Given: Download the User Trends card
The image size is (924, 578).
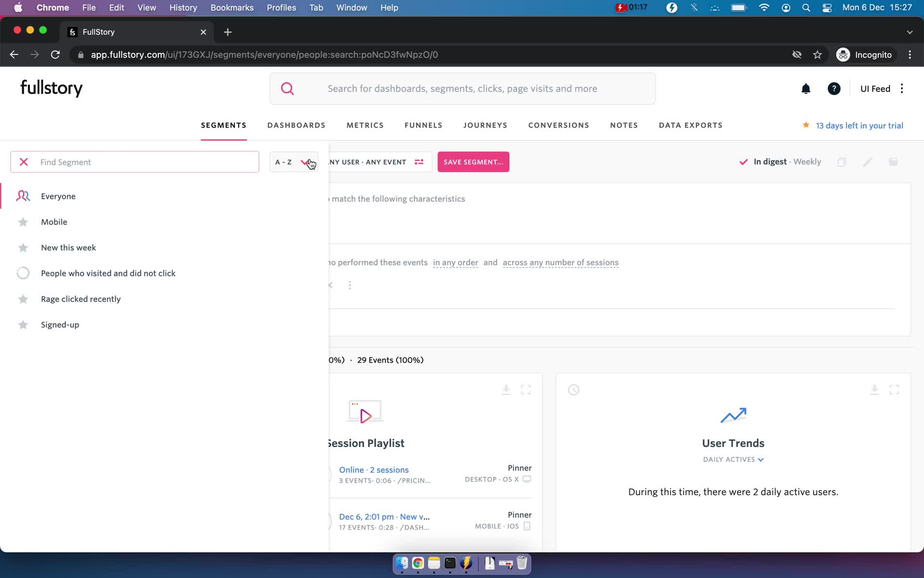Looking at the screenshot, I should coord(874,390).
